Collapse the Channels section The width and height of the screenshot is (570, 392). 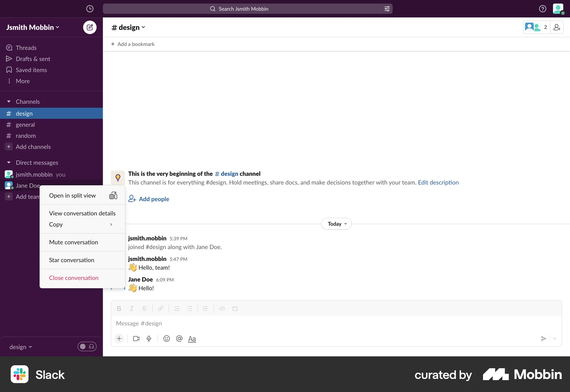(9, 101)
